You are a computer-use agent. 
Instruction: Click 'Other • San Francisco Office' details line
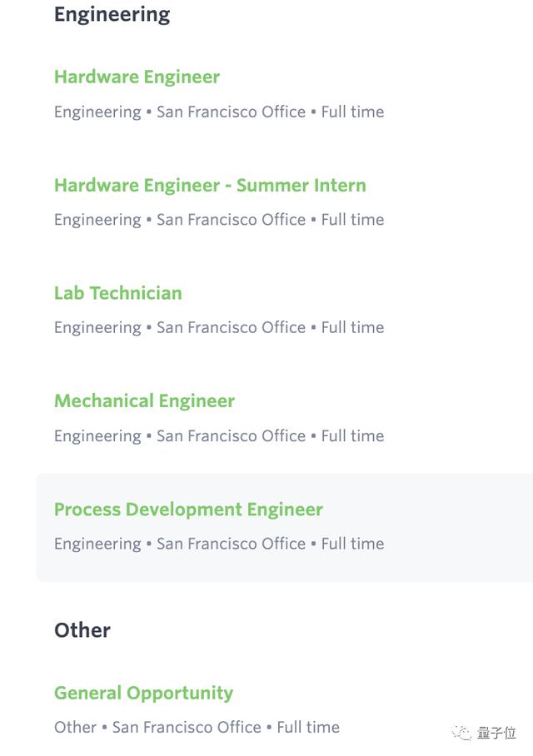(x=197, y=728)
